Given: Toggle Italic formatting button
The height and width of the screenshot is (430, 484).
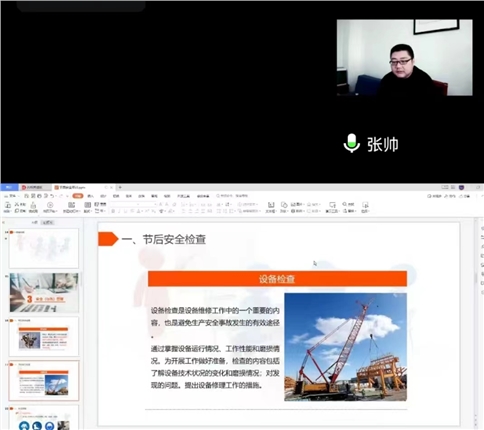Looking at the screenshot, I should click(x=119, y=211).
